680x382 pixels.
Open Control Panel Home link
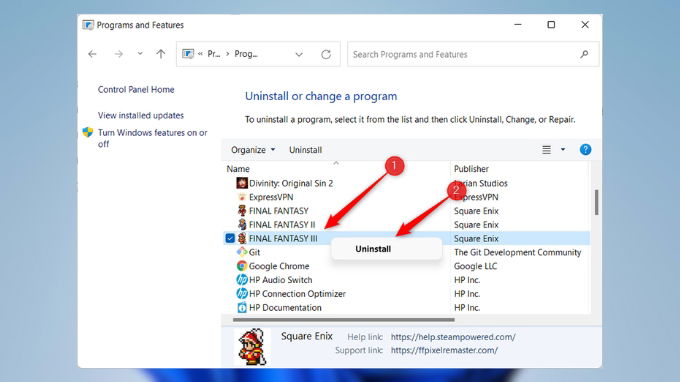pyautogui.click(x=136, y=89)
